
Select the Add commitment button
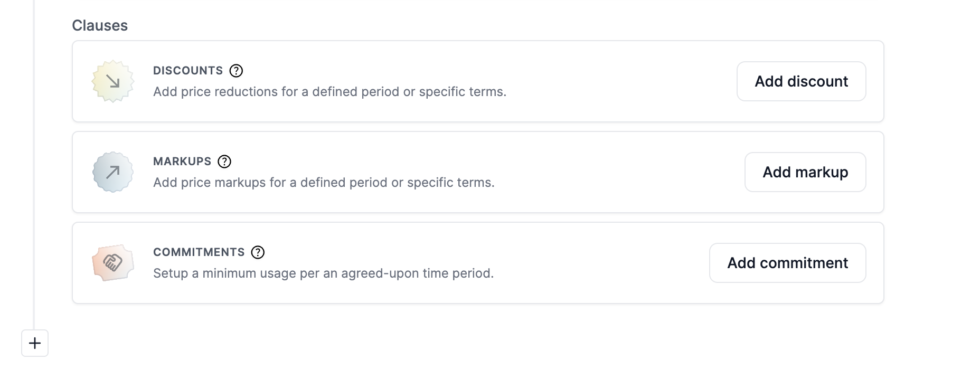pyautogui.click(x=787, y=263)
